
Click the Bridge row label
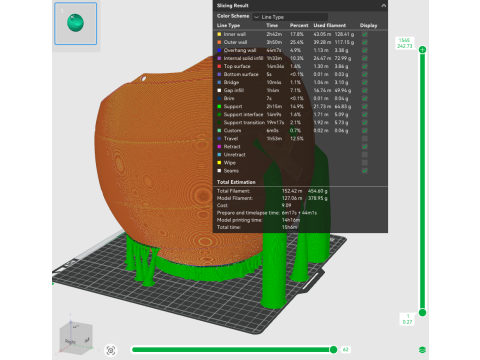231,82
